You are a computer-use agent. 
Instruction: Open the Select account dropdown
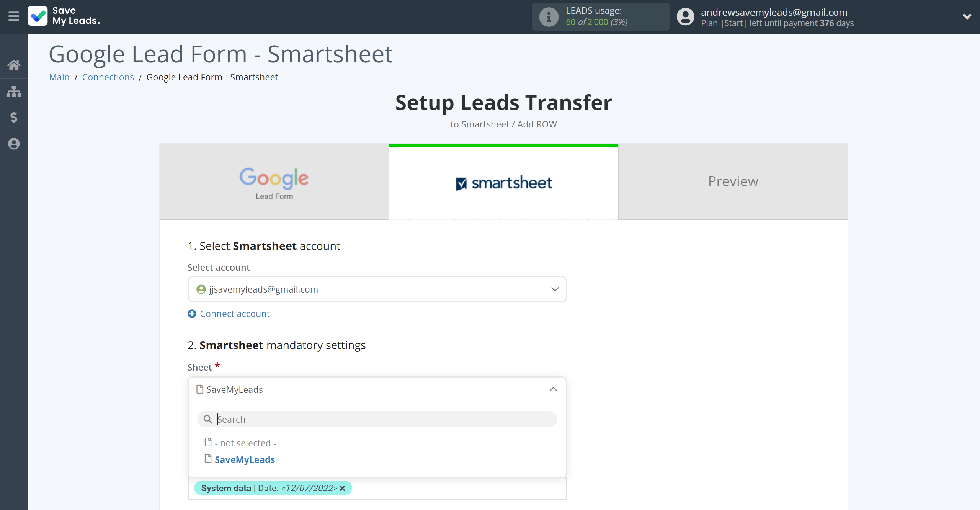377,289
